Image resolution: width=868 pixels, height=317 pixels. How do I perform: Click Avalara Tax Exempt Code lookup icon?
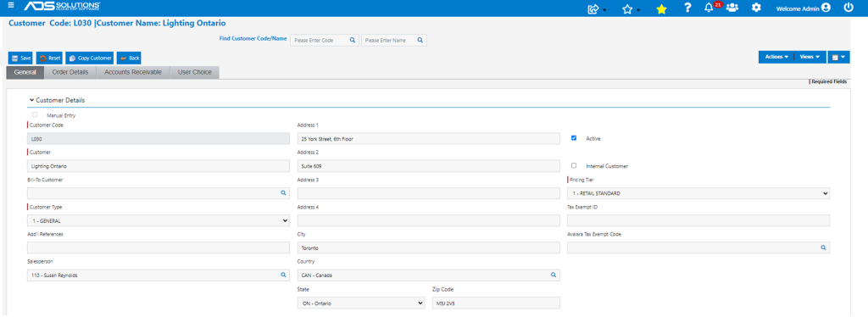click(823, 247)
